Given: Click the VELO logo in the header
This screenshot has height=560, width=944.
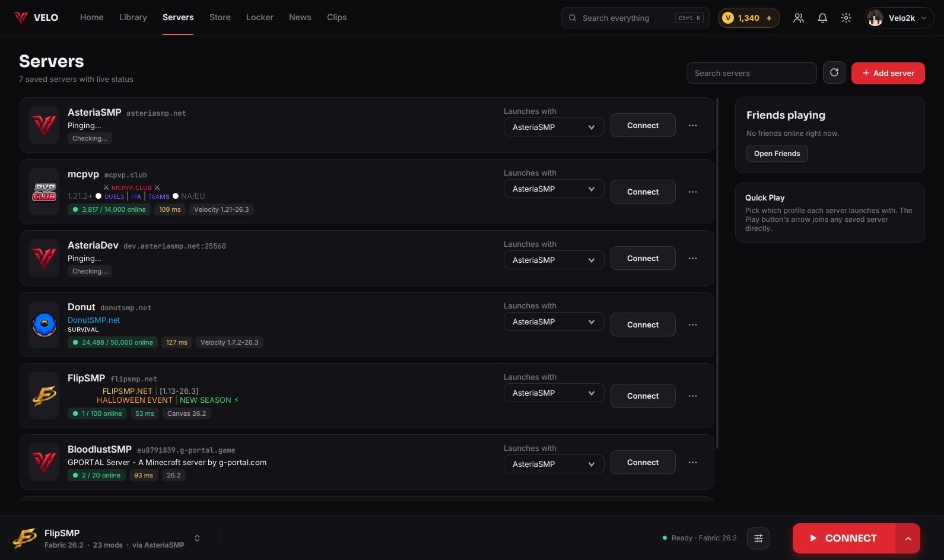Looking at the screenshot, I should click(36, 18).
